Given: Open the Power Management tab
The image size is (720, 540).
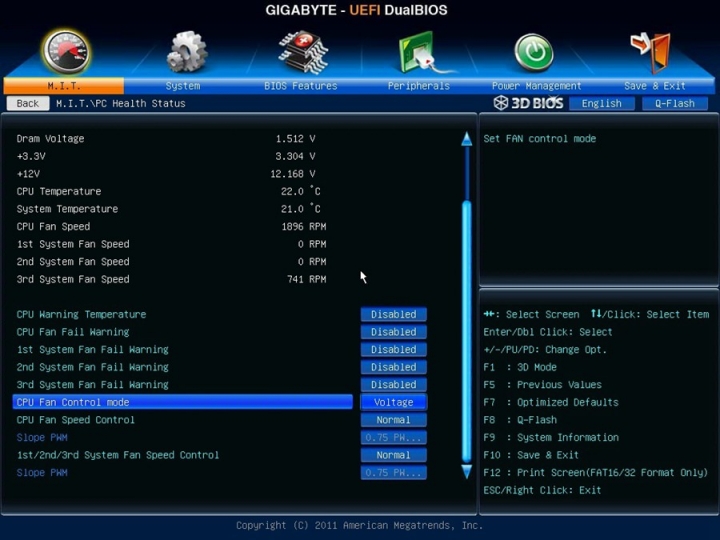Looking at the screenshot, I should [536, 86].
